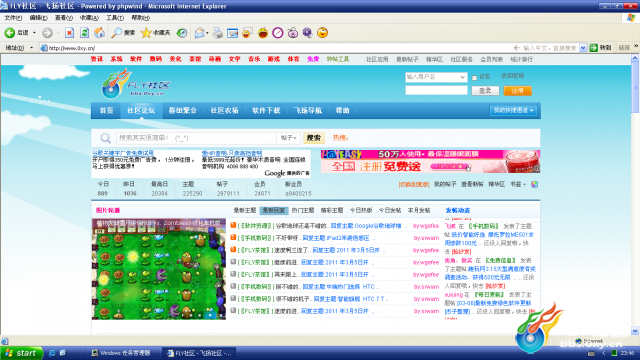Image resolution: width=640 pixels, height=360 pixels.
Task: Click the Windows Start button
Action: [x=21, y=353]
